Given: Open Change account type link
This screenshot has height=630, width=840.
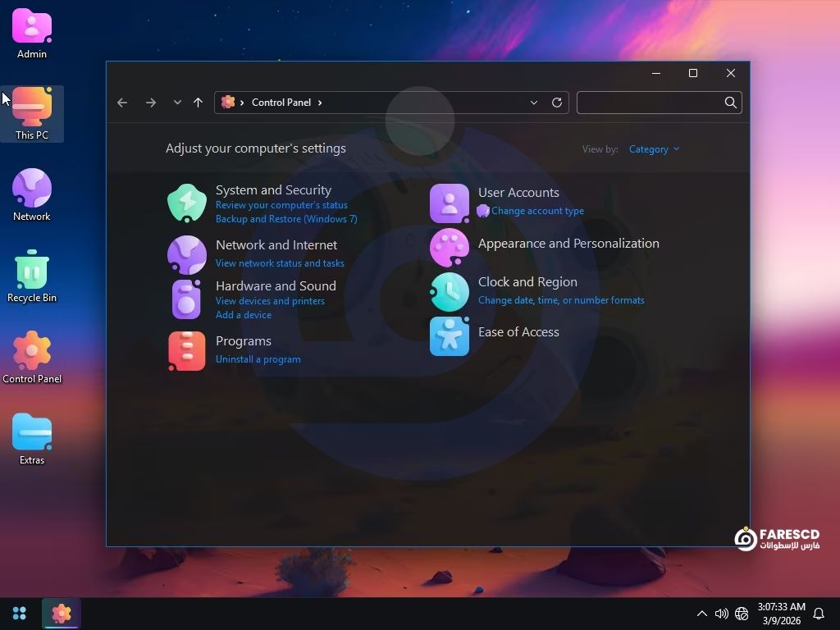Looking at the screenshot, I should pos(537,211).
